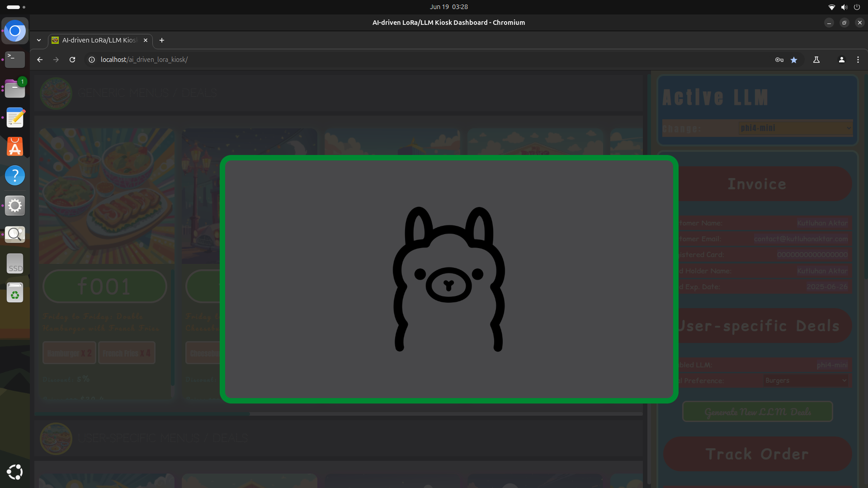Click Generate New LLM Deals button
The image size is (868, 488).
[757, 412]
